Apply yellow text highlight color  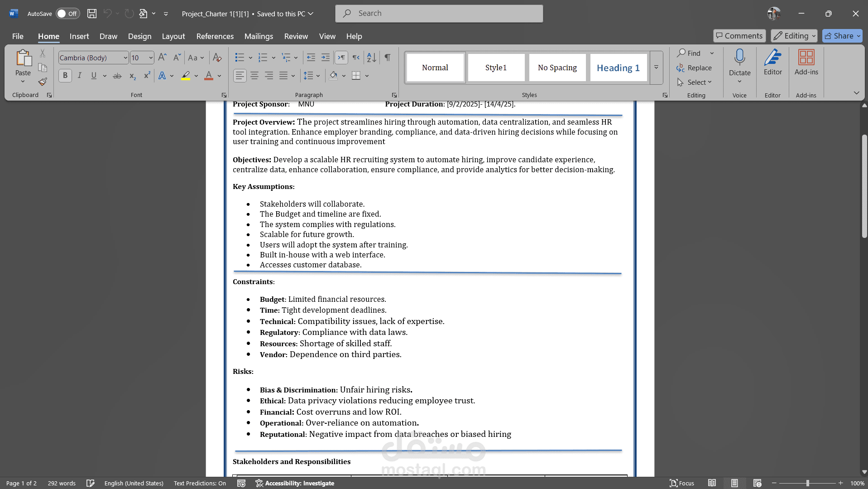click(x=186, y=76)
